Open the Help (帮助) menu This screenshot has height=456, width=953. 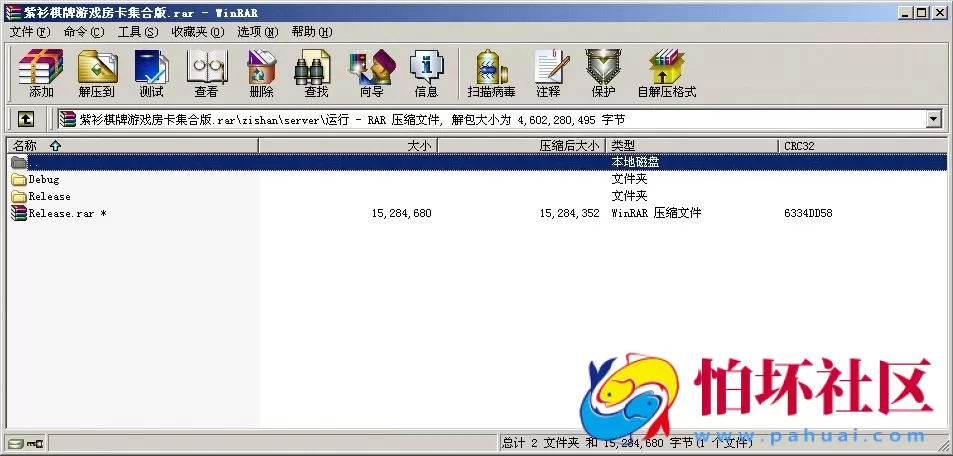(312, 32)
